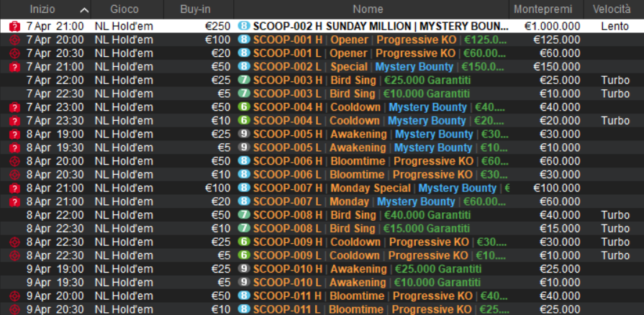Viewport: 644px width, 315px height.
Task: Click €15.000 prize pool on SCOOP-008 L
Action: (560, 229)
